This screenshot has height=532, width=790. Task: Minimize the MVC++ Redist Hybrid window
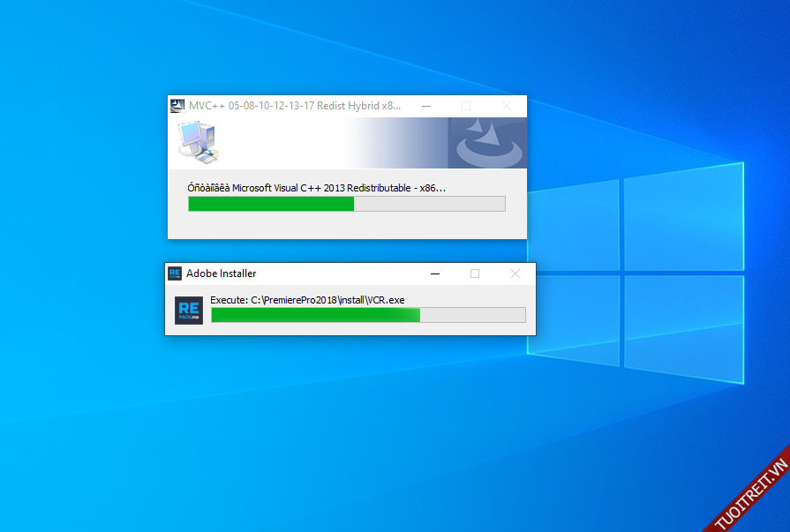[426, 106]
